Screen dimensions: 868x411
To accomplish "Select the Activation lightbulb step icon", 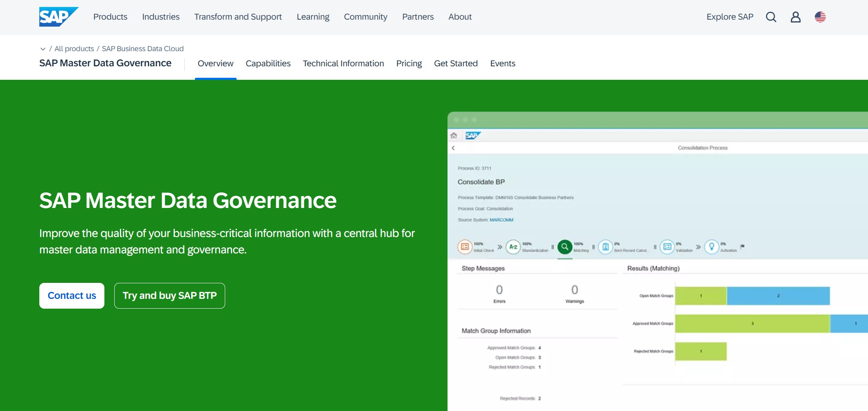I will coord(712,246).
